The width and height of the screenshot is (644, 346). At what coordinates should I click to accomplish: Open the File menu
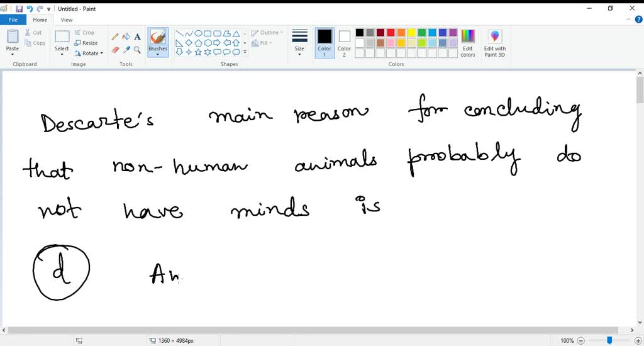click(13, 20)
